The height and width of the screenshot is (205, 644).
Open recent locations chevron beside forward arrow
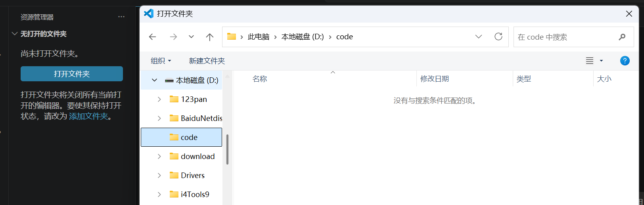[x=191, y=37]
